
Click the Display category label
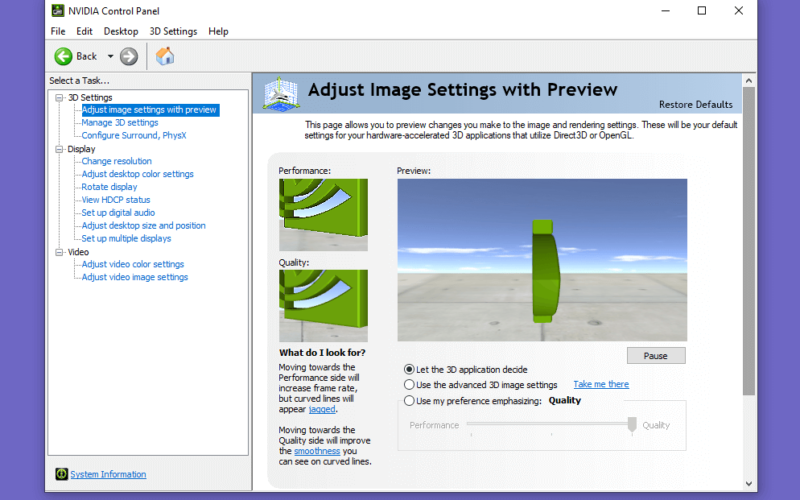(x=81, y=149)
